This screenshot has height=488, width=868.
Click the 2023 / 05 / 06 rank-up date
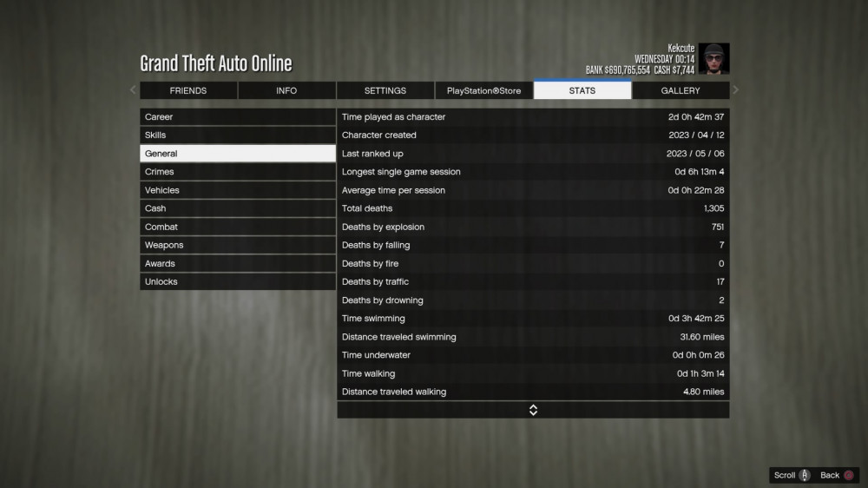pyautogui.click(x=695, y=154)
